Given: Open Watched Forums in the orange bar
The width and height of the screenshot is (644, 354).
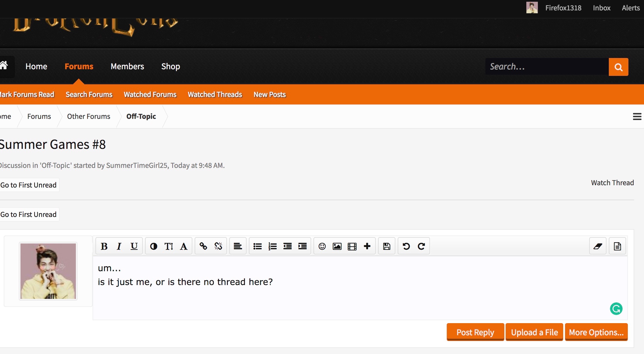Looking at the screenshot, I should tap(150, 94).
